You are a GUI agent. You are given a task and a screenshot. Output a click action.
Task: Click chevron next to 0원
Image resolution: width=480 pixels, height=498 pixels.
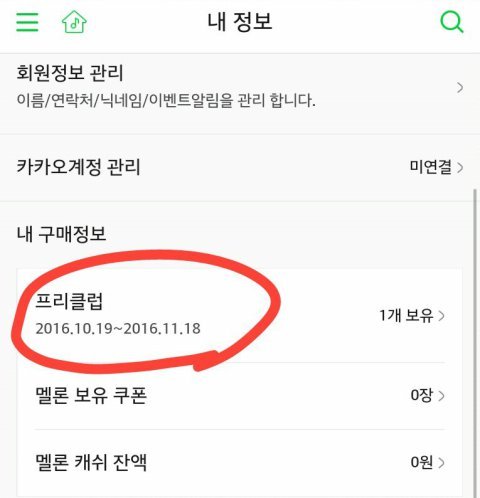point(441,463)
